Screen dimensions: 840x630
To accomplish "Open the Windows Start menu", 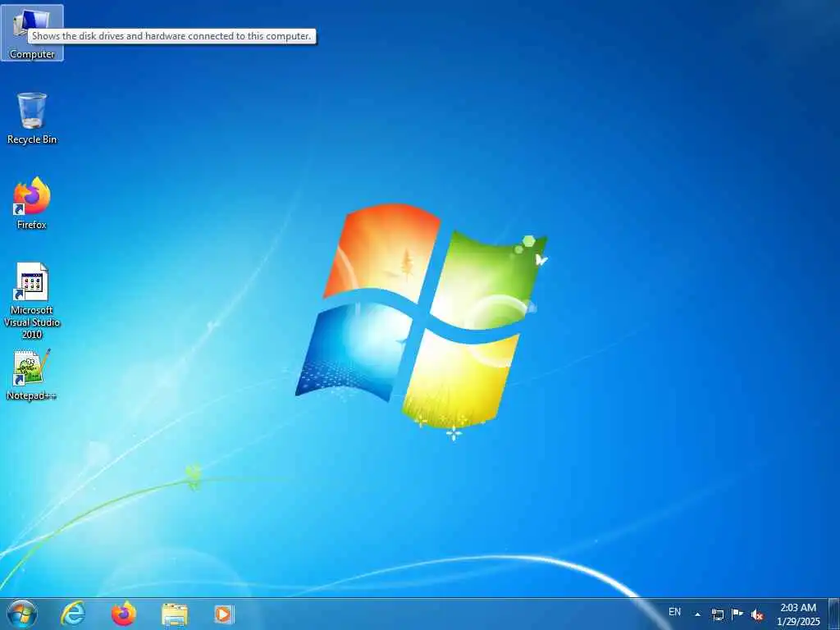I will pos(22,614).
